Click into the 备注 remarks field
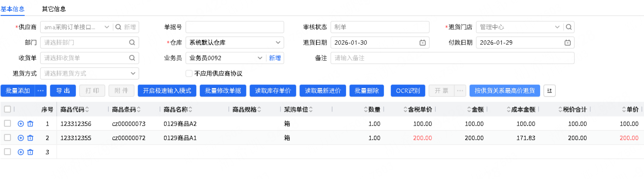 452,58
